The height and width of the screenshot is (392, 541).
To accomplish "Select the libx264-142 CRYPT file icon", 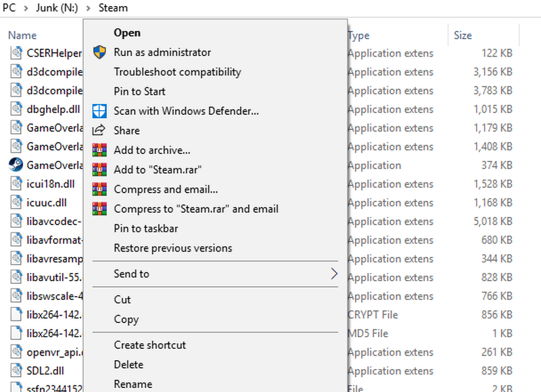I will 16,314.
